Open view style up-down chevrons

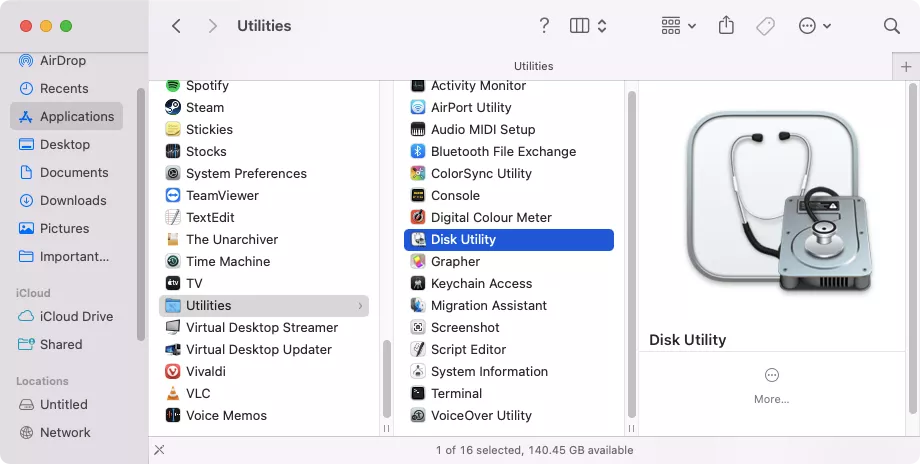pos(602,26)
